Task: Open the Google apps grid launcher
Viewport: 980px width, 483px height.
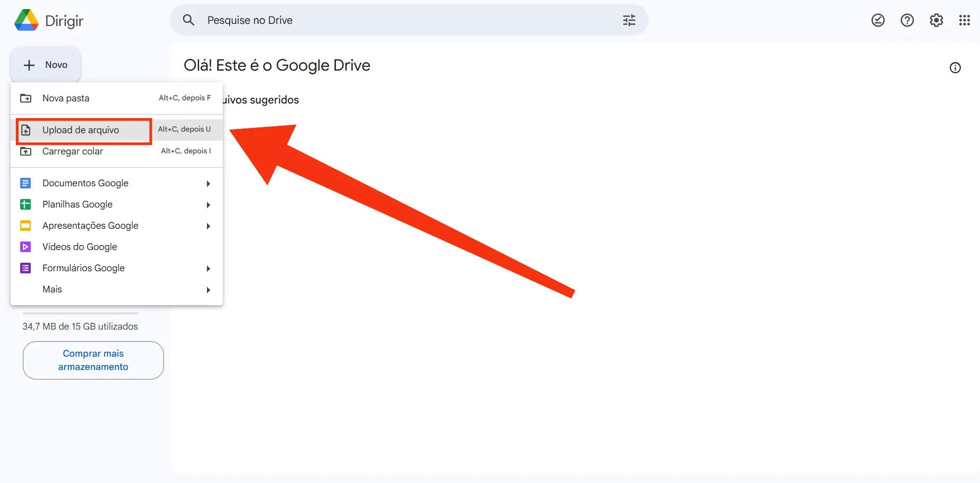Action: tap(965, 20)
